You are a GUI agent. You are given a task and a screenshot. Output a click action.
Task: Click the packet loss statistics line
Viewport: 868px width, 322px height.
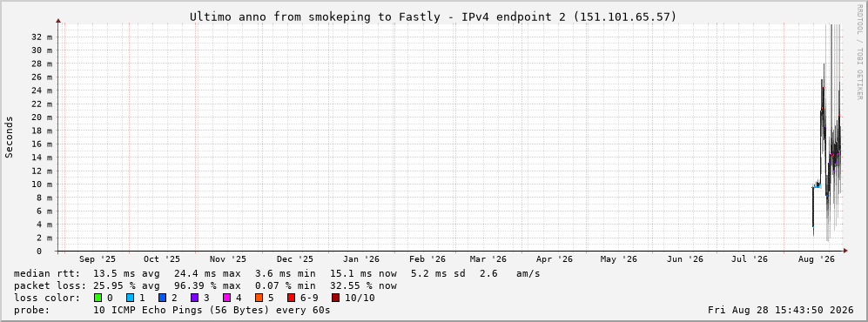pyautogui.click(x=205, y=286)
